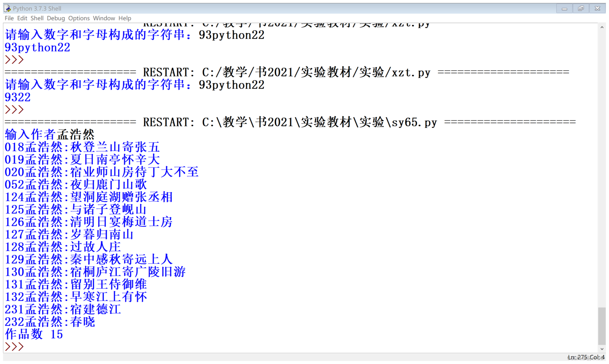Open the Options menu
Viewport: 609px width, 364px height.
click(x=79, y=18)
